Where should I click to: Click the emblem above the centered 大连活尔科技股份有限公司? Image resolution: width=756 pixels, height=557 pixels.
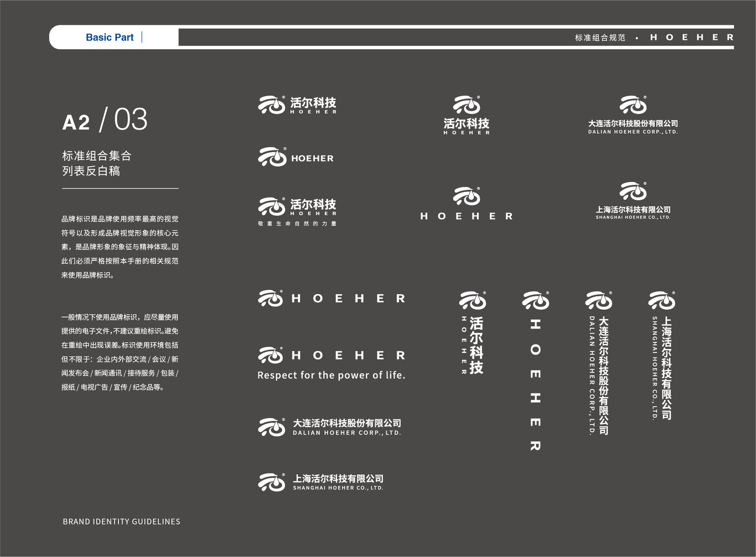pyautogui.click(x=633, y=105)
